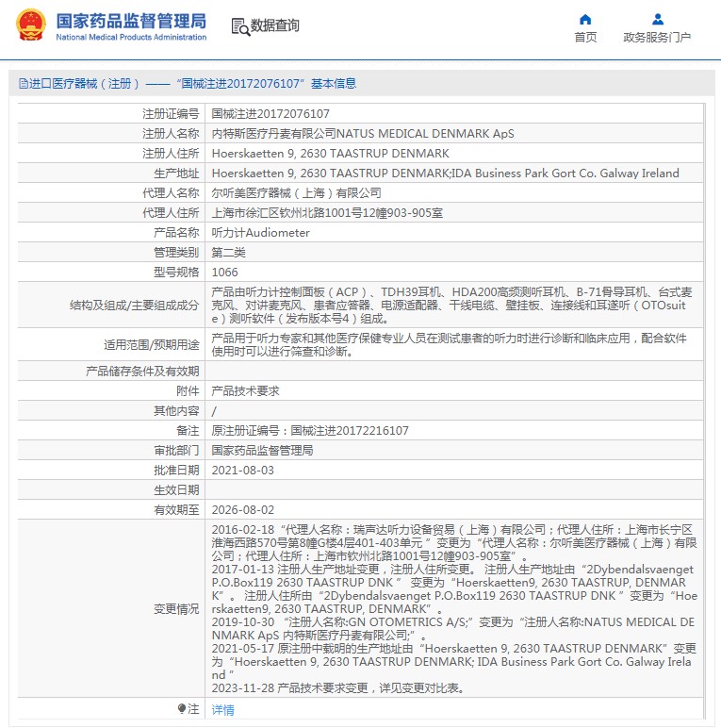Image resolution: width=721 pixels, height=728 pixels.
Task: Open the 详情 link
Action: coord(223,710)
